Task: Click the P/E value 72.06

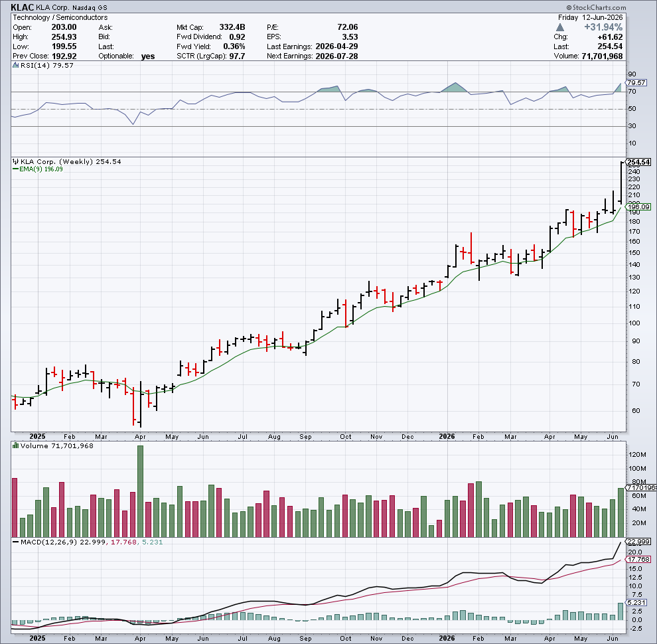Action: (x=347, y=27)
